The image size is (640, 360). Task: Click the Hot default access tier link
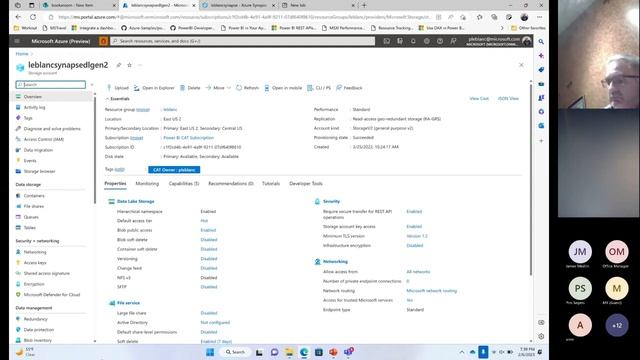click(204, 221)
